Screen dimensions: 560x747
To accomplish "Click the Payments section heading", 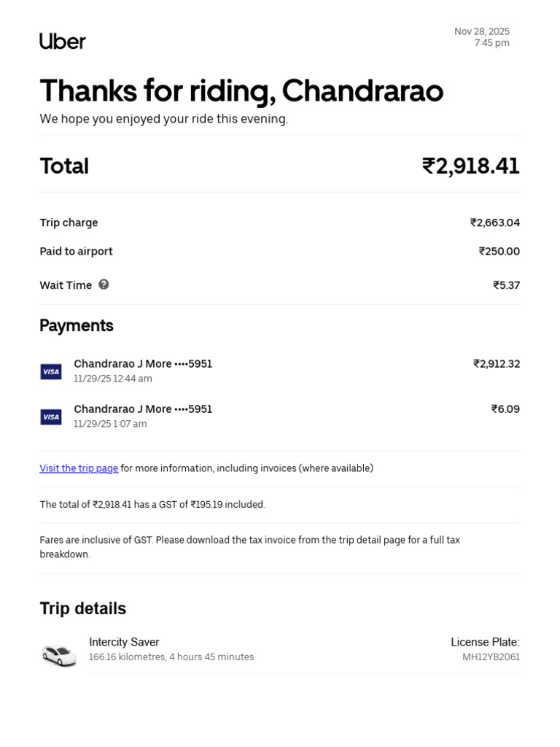I will [x=77, y=325].
